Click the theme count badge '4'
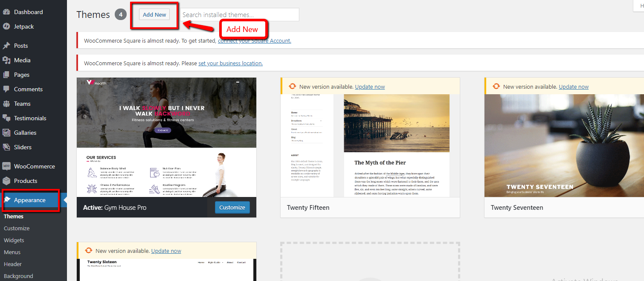The width and height of the screenshot is (644, 281). 121,14
